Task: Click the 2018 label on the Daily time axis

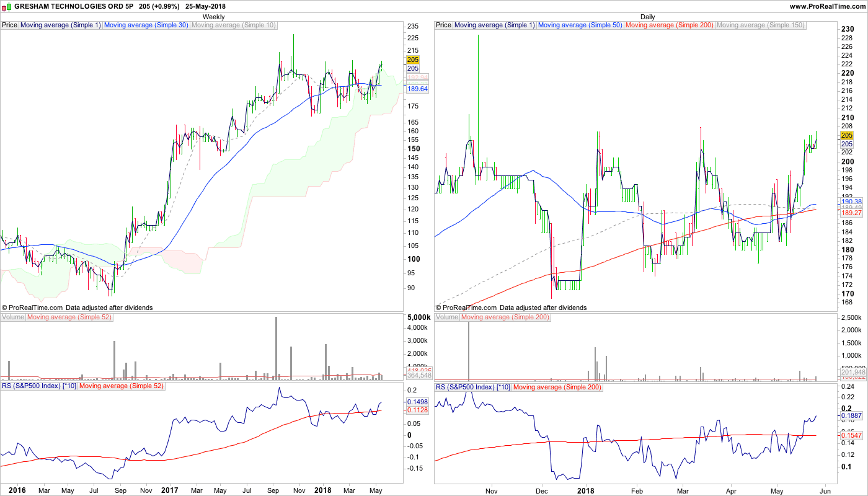Action: point(585,490)
